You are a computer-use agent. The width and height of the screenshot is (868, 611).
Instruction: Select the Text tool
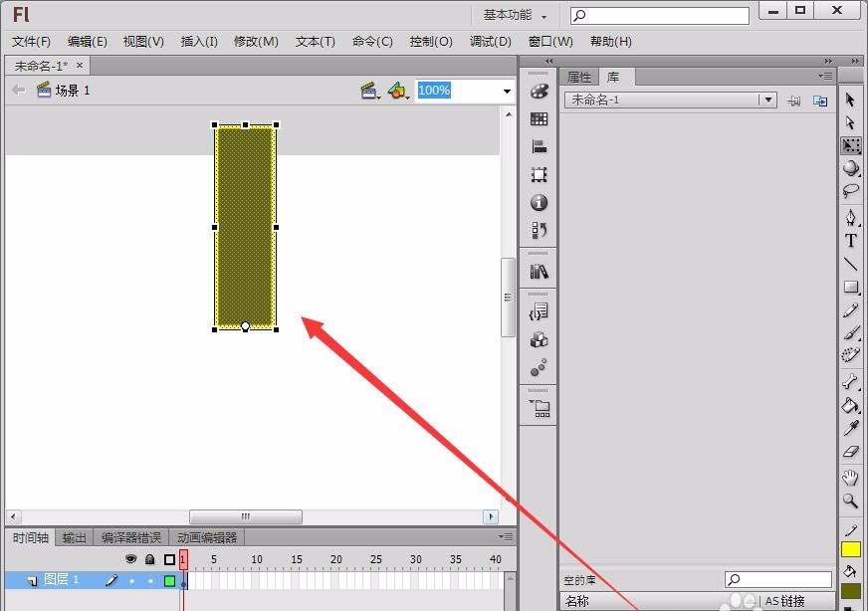(x=851, y=241)
